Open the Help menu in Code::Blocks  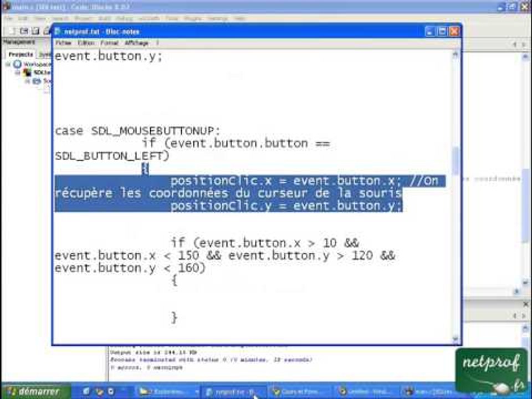[x=239, y=18]
